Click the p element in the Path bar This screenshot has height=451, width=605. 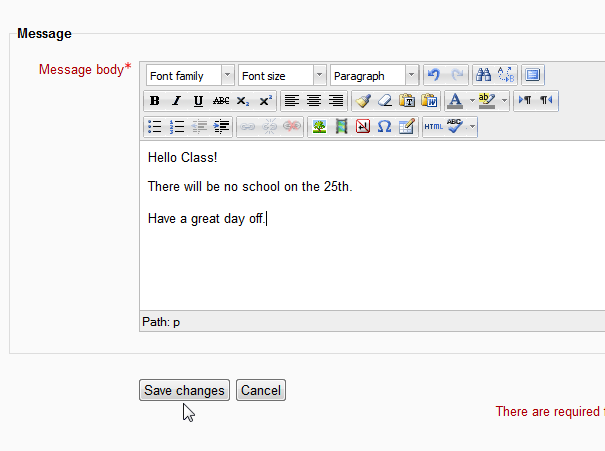pos(176,322)
